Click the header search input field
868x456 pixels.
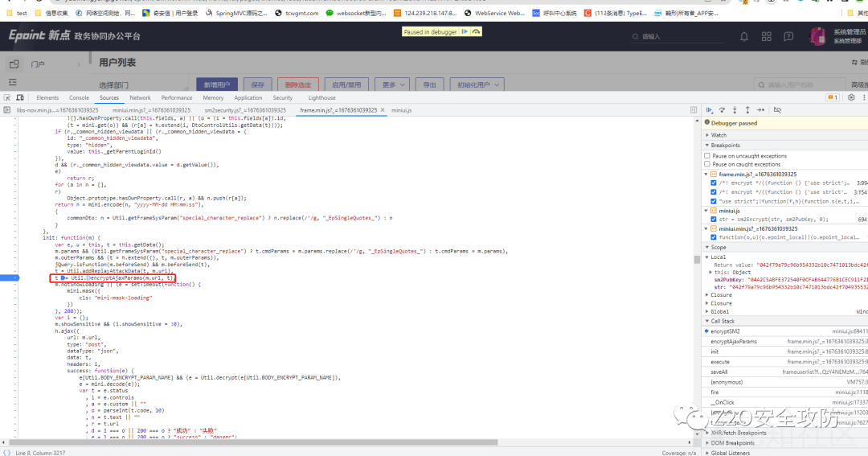(678, 36)
